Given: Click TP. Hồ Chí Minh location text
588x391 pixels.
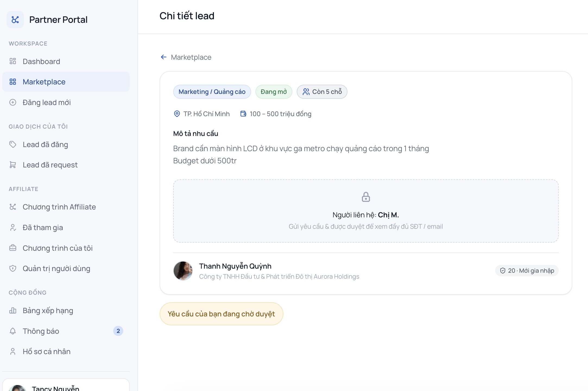Looking at the screenshot, I should pos(207,114).
